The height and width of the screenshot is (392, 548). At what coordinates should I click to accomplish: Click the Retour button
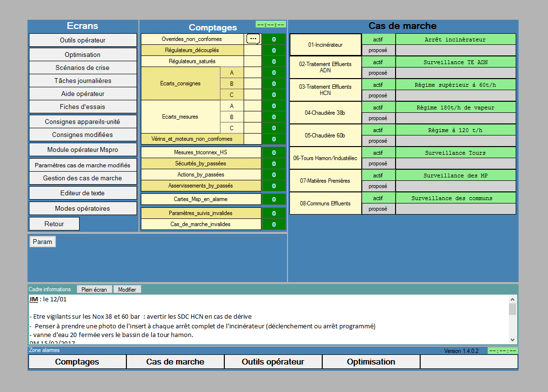coord(54,224)
